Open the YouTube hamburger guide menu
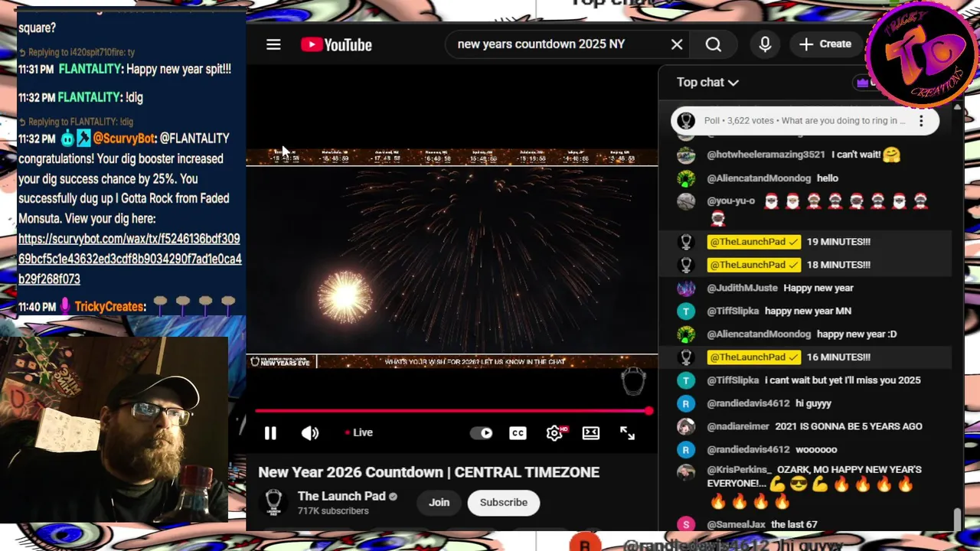 pyautogui.click(x=273, y=44)
